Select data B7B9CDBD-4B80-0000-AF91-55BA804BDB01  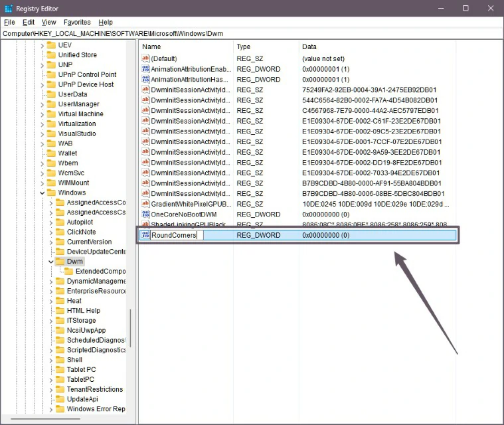click(372, 183)
